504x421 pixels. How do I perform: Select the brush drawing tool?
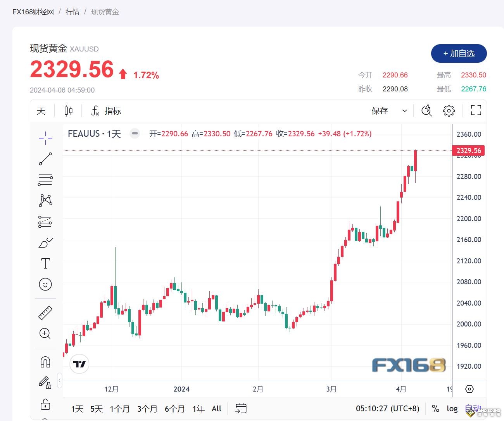click(46, 242)
